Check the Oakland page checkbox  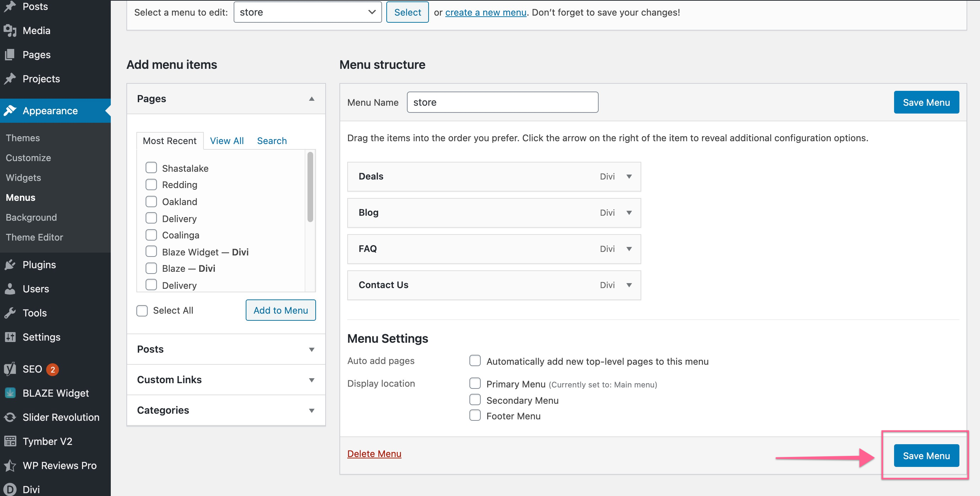pos(151,202)
